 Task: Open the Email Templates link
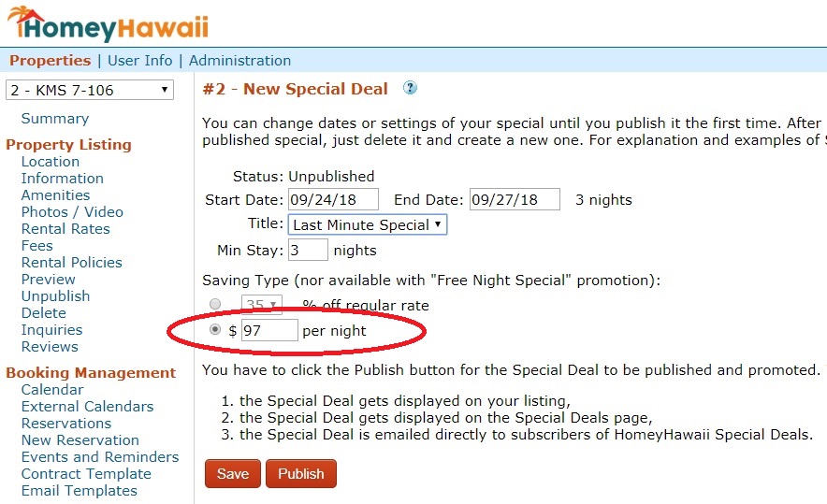[x=80, y=491]
